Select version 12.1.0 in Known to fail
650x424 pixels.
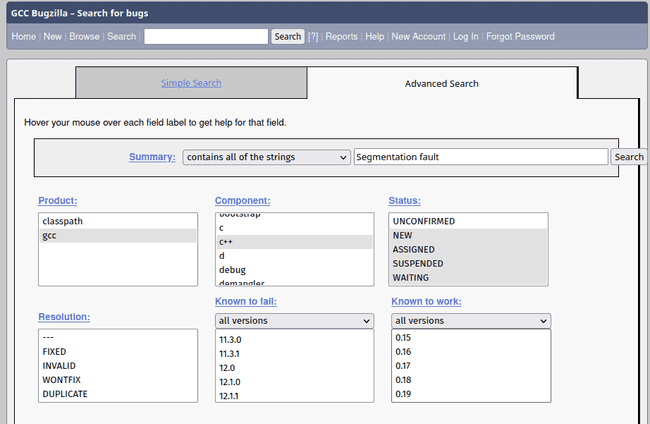(x=294, y=382)
